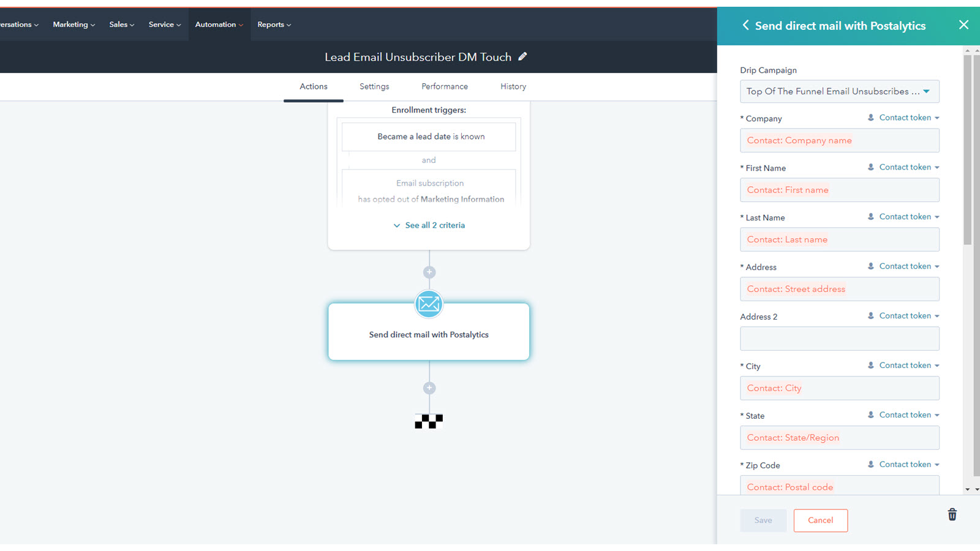Click the panel scrollbar thumb
This screenshot has width=980, height=551.
pos(967,150)
